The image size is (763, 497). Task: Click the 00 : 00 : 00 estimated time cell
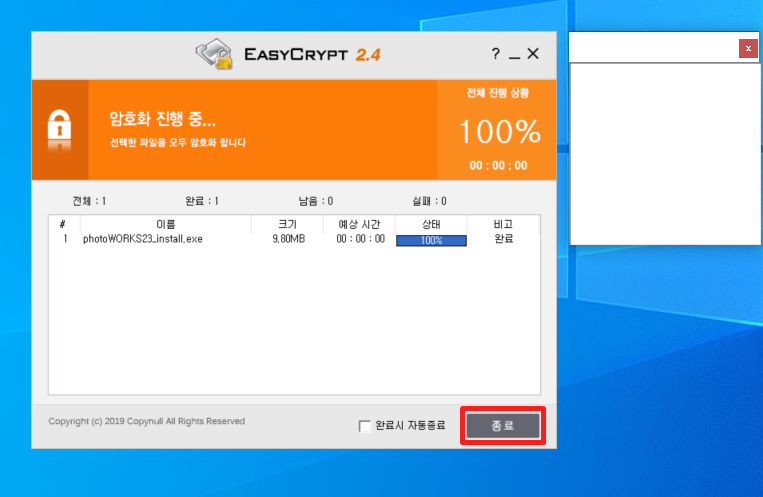tap(361, 239)
